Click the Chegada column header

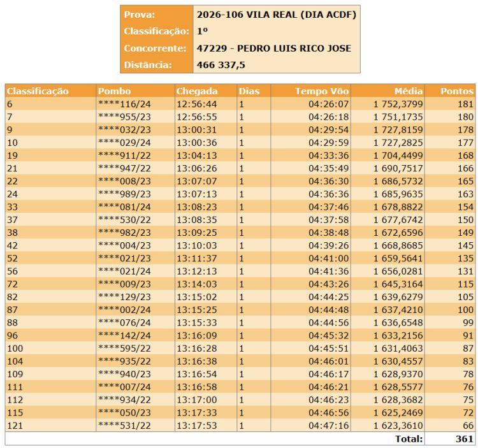click(197, 91)
